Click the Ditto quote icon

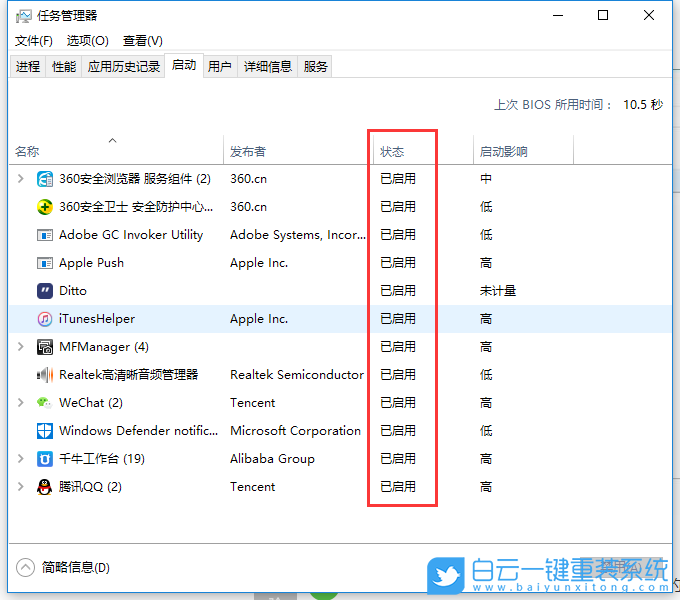[x=45, y=291]
